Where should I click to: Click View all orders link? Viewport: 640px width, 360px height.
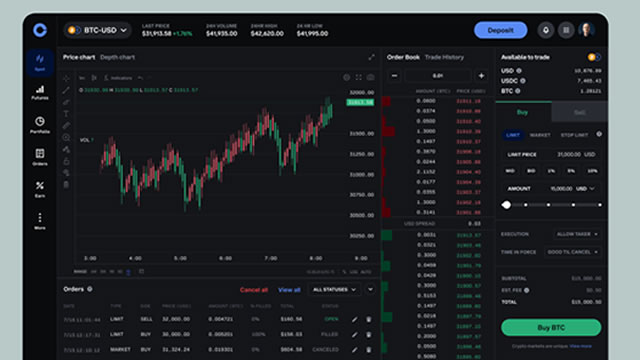[289, 289]
